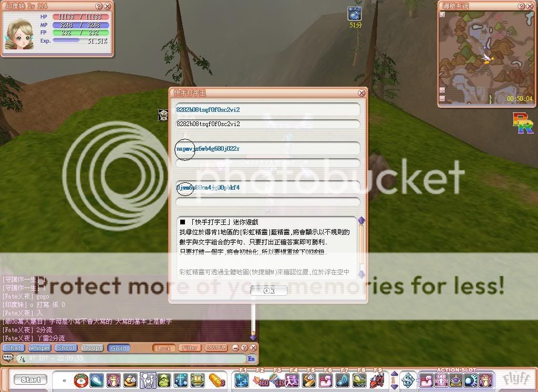The image size is (538, 392).
Task: Switch to the Guild chat tab
Action: [118, 348]
